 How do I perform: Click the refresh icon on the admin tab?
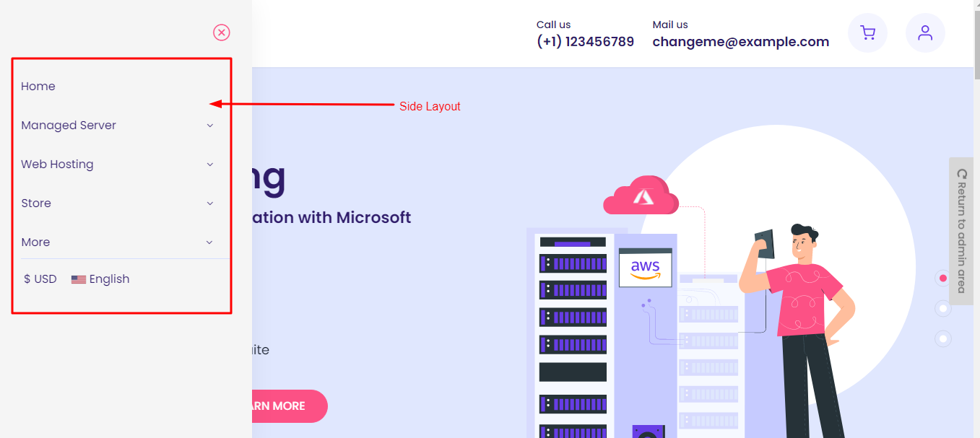961,174
